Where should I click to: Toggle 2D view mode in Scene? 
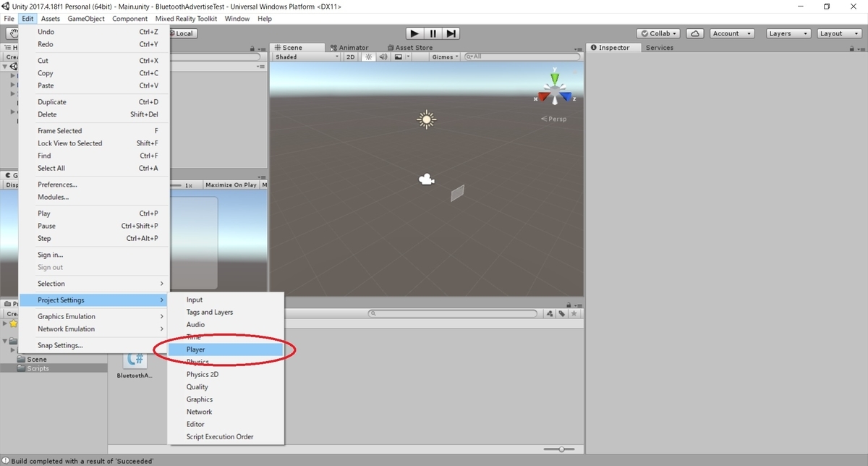click(351, 56)
